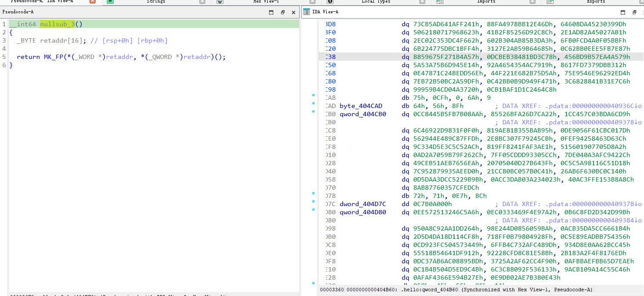
Task: Click breakpoint dot on qword_404D80 row
Action: click(313, 210)
